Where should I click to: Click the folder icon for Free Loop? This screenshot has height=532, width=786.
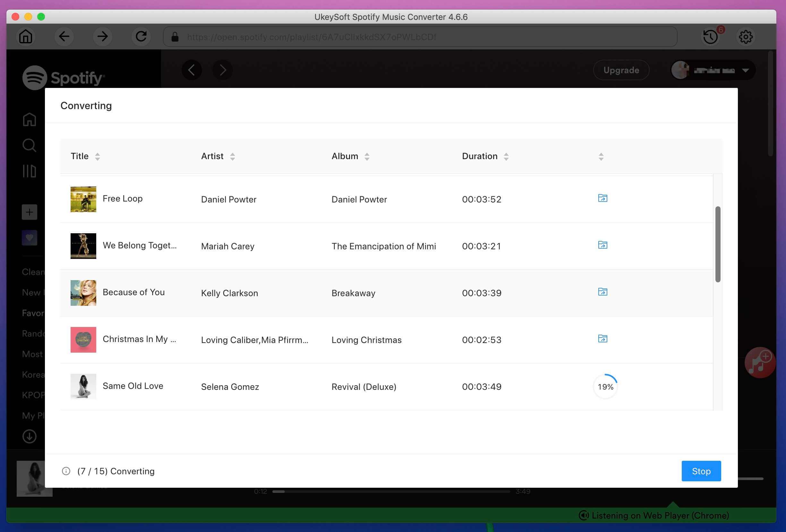(602, 198)
